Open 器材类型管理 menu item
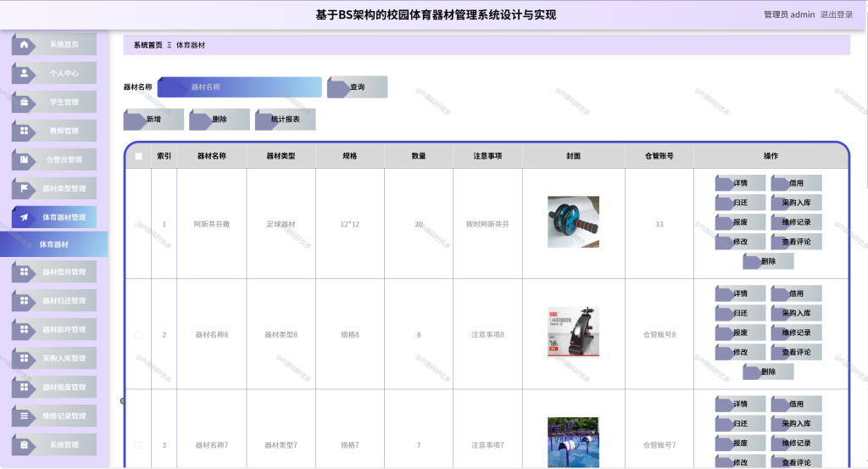The image size is (868, 469). pos(53,188)
